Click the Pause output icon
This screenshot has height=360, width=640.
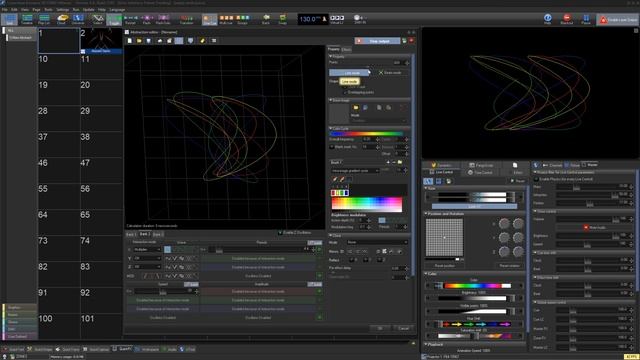click(586, 19)
